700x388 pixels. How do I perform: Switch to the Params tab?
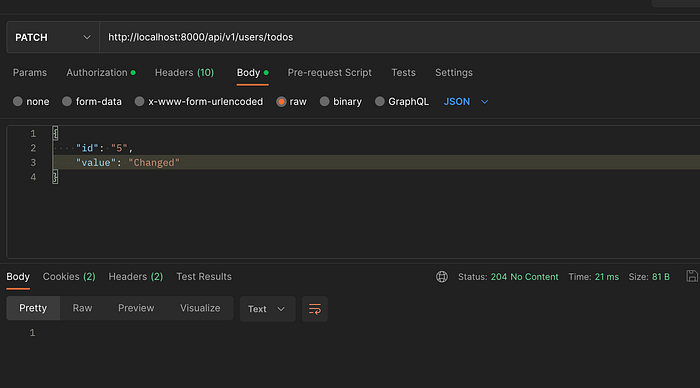click(x=30, y=73)
